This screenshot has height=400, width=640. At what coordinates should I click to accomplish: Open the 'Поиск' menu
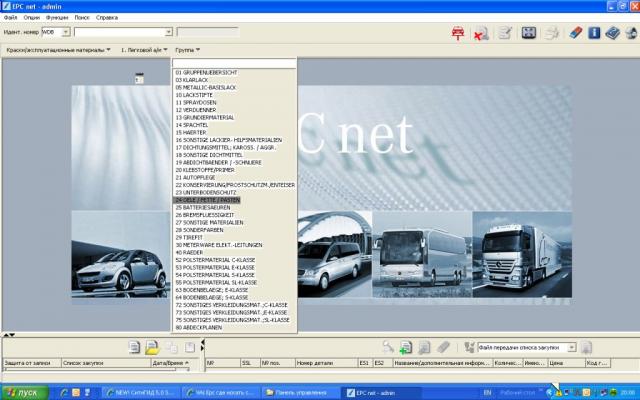[x=82, y=18]
